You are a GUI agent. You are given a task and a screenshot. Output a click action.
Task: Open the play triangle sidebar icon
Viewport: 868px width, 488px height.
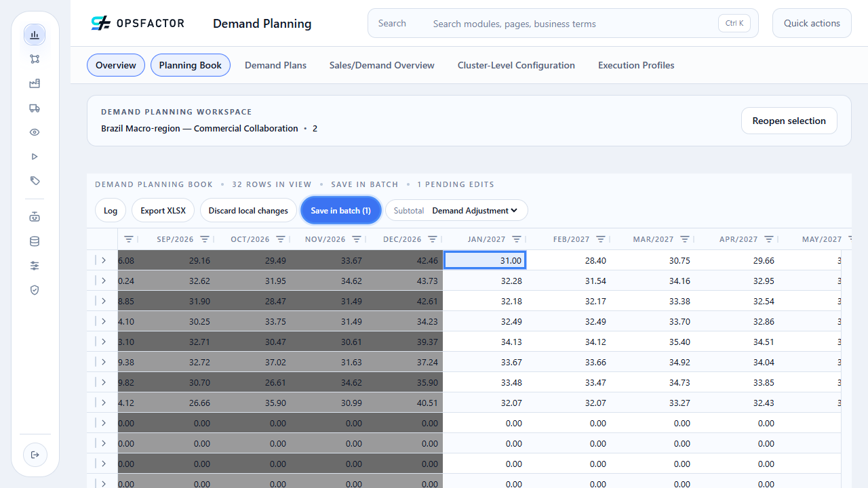[x=35, y=157]
